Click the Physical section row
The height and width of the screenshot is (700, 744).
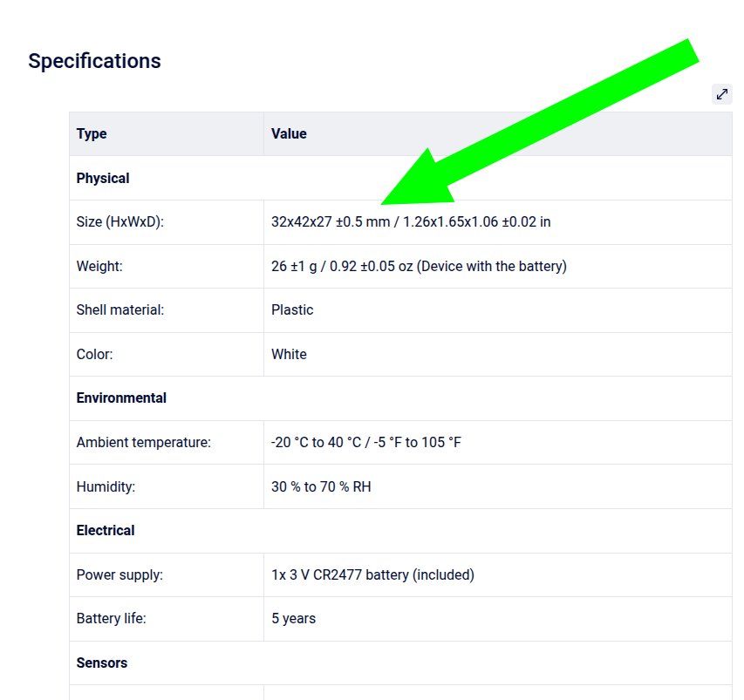(400, 178)
